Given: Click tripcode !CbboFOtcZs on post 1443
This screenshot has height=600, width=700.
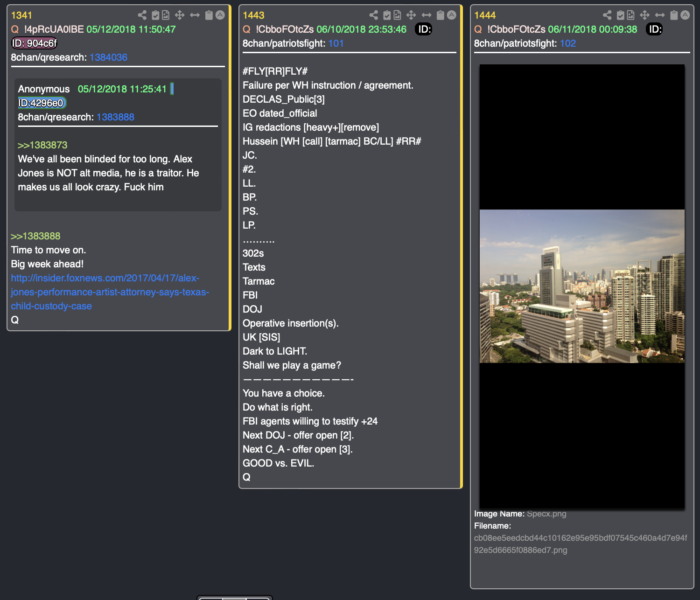Looking at the screenshot, I should pos(285,29).
